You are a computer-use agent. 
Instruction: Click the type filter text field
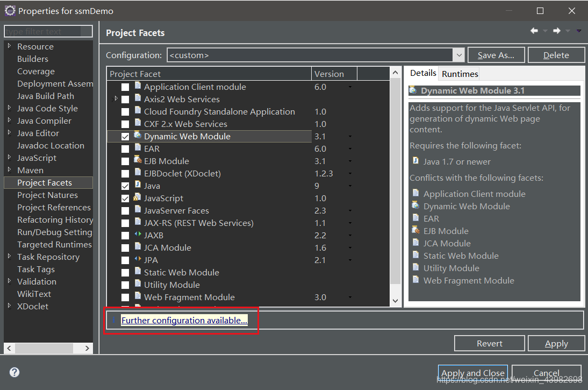click(x=48, y=32)
